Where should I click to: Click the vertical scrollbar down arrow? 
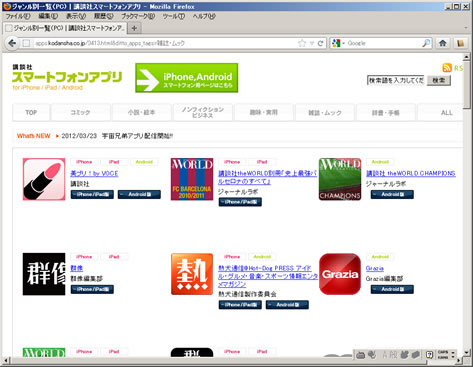pos(467,352)
